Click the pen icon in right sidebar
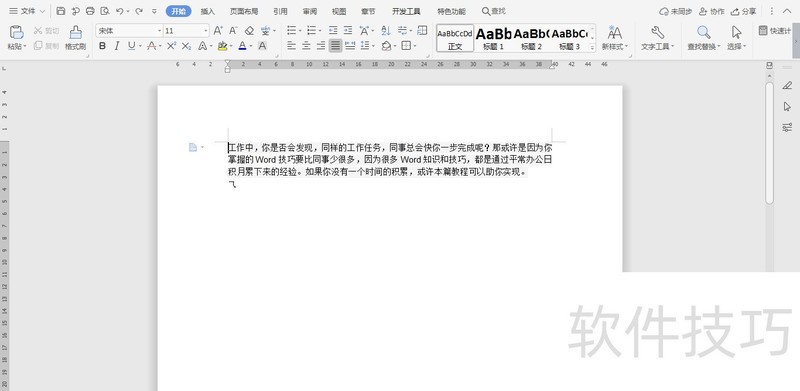Viewport: 800px width, 391px height. point(787,85)
